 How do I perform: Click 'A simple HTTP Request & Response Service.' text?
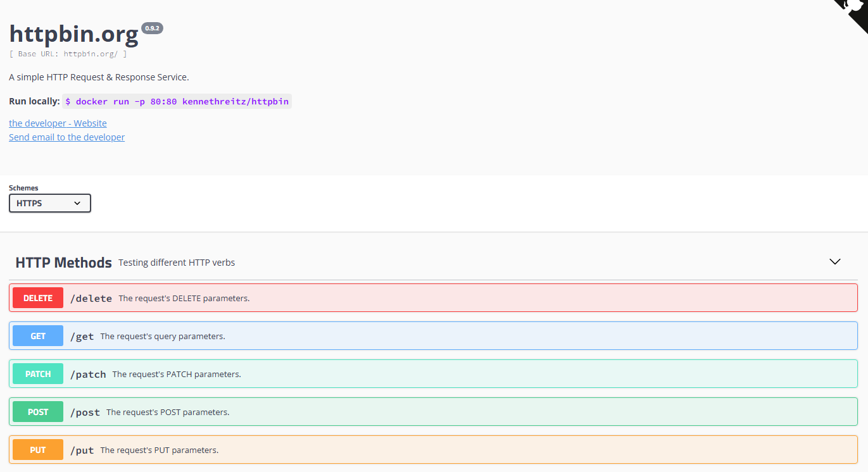pyautogui.click(x=99, y=77)
